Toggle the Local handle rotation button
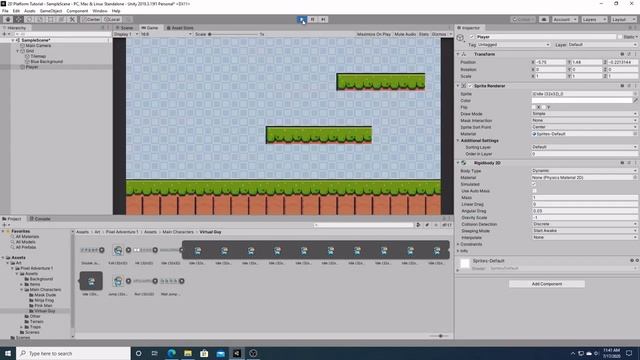This screenshot has height=360, width=640. (112, 19)
